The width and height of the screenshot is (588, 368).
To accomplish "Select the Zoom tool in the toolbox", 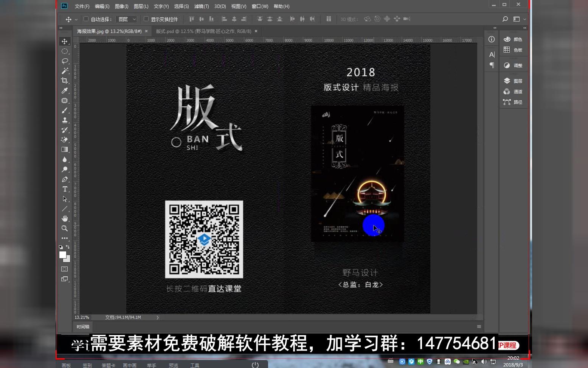I will click(65, 228).
